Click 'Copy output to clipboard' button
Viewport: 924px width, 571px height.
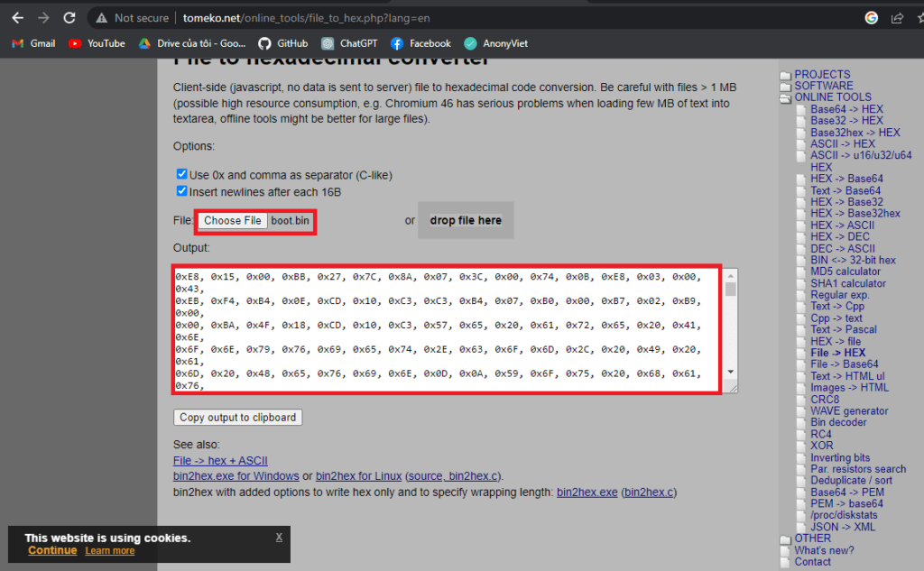point(237,418)
